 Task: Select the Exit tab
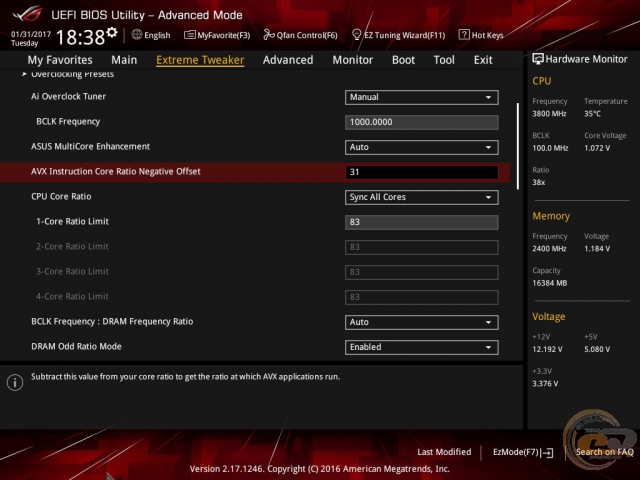tap(483, 60)
